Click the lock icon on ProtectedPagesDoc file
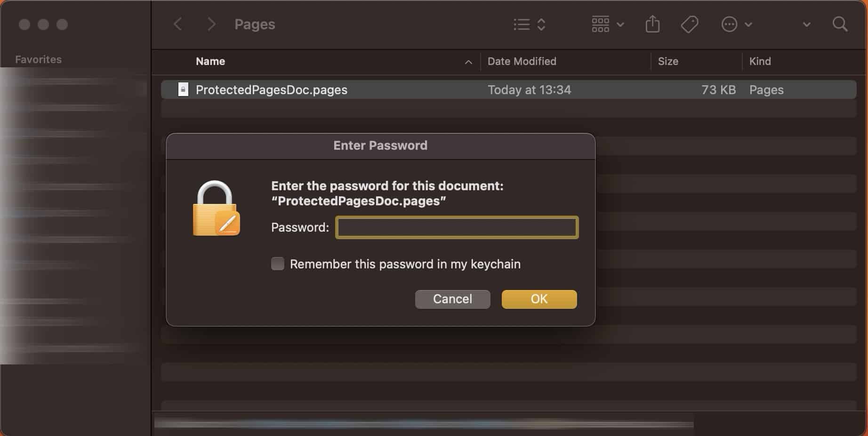 [183, 89]
